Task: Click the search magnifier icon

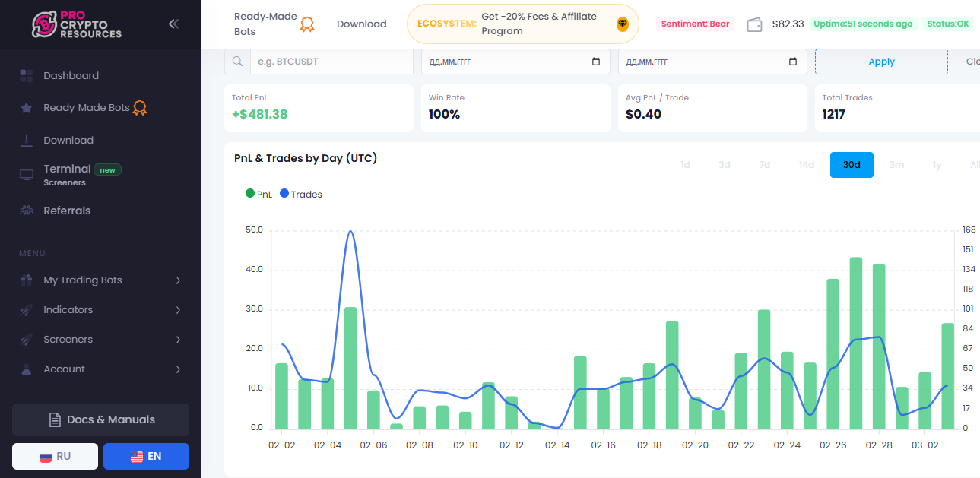Action: pos(237,62)
